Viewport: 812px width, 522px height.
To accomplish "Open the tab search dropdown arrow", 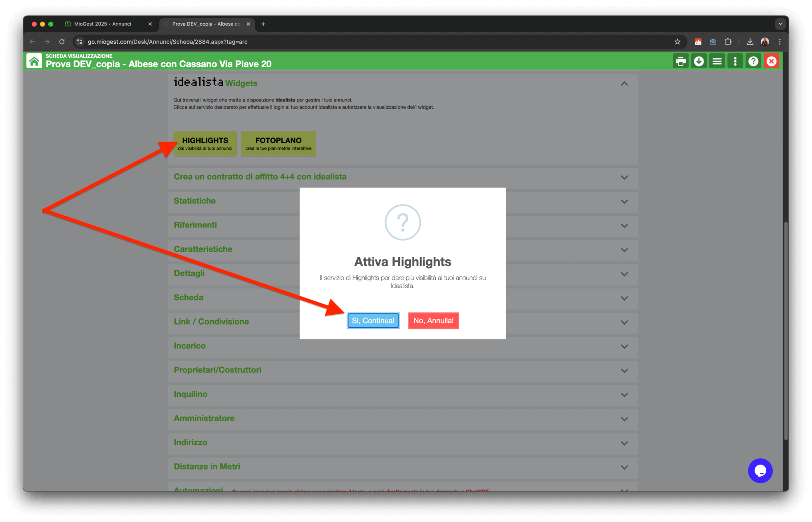I will 780,24.
